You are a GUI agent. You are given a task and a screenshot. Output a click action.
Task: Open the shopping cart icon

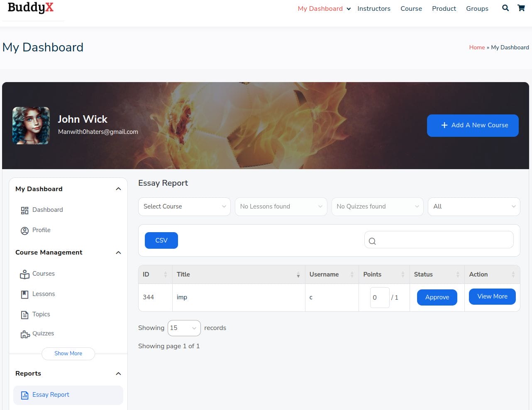[x=521, y=8]
